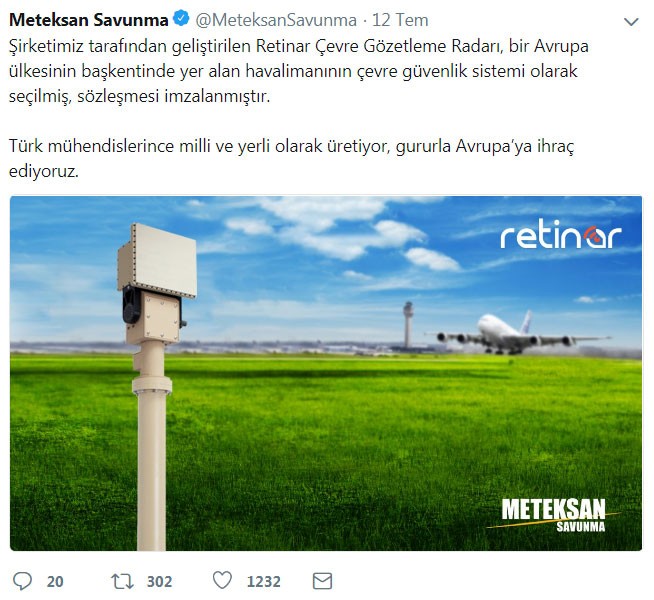Send tweet via envelope direct message icon
The width and height of the screenshot is (654, 600).
tap(322, 581)
